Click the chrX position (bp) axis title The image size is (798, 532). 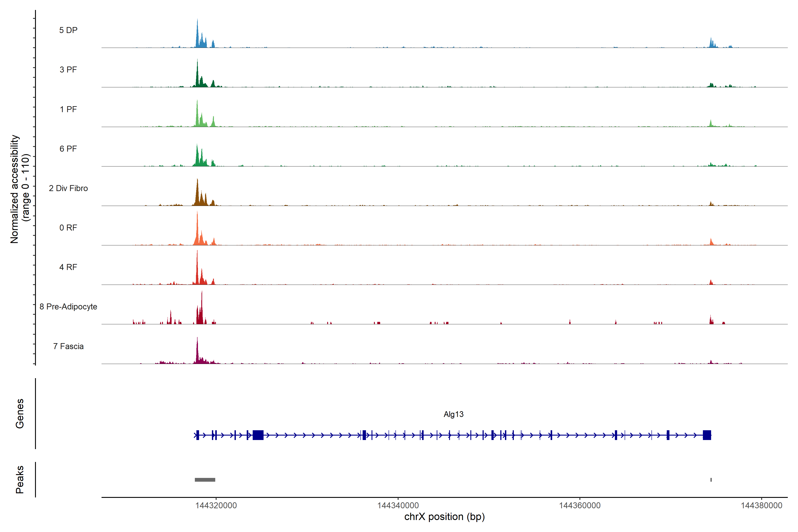(x=444, y=517)
